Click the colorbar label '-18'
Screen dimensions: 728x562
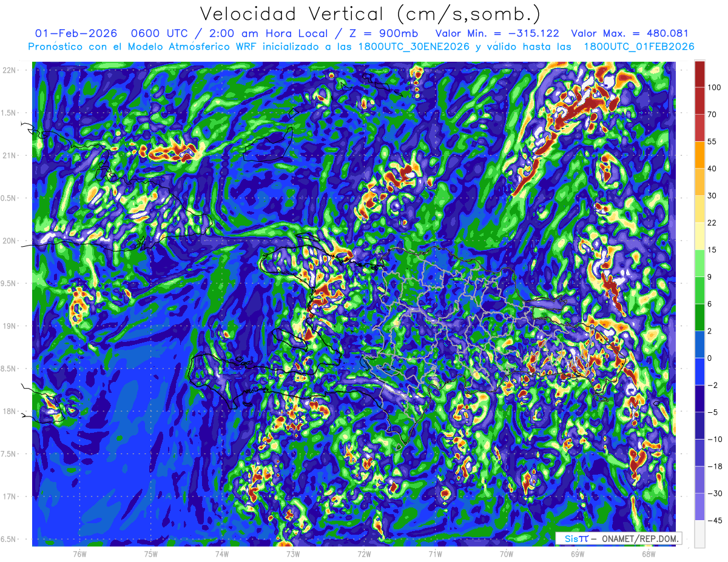point(714,466)
